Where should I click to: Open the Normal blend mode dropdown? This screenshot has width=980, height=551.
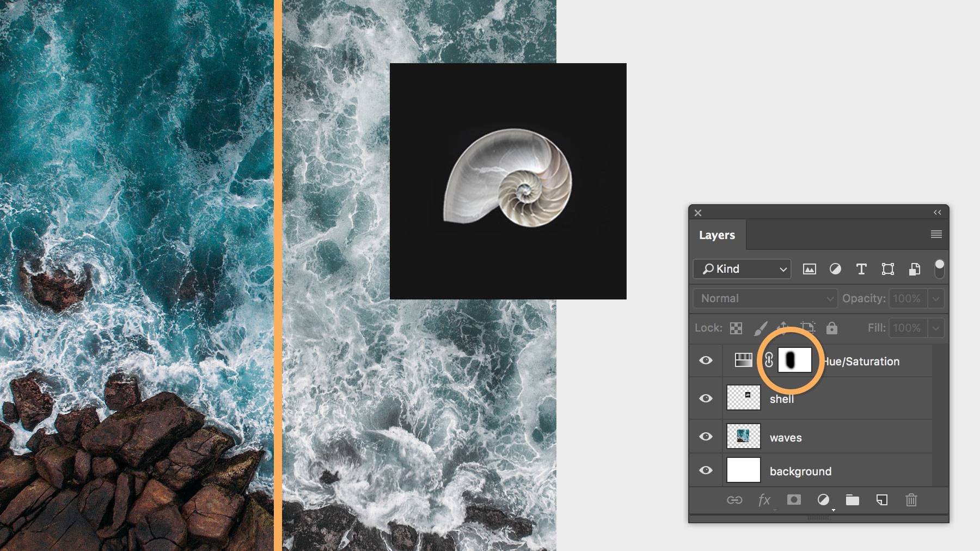click(x=764, y=298)
